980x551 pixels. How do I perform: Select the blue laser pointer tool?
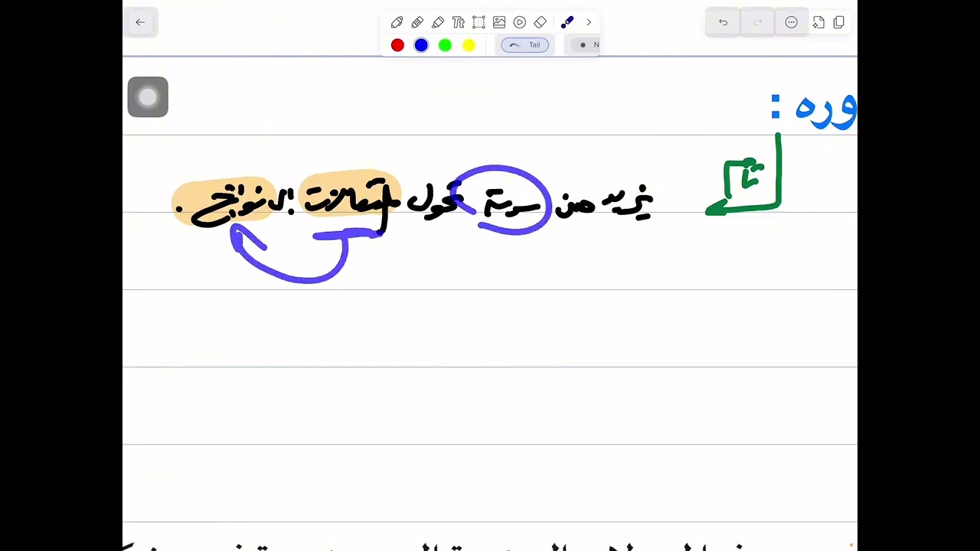point(567,22)
